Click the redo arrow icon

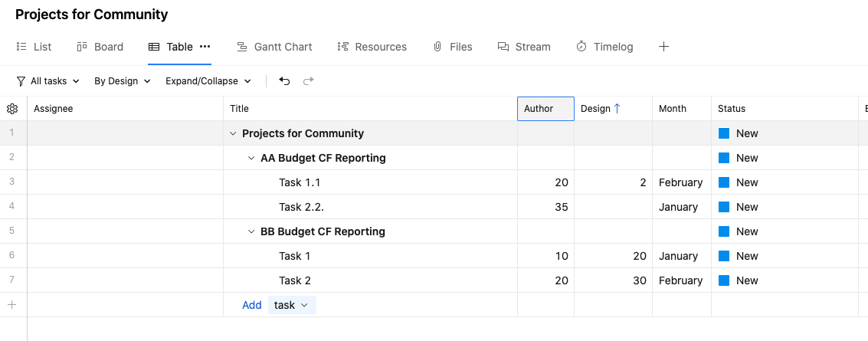(x=309, y=81)
